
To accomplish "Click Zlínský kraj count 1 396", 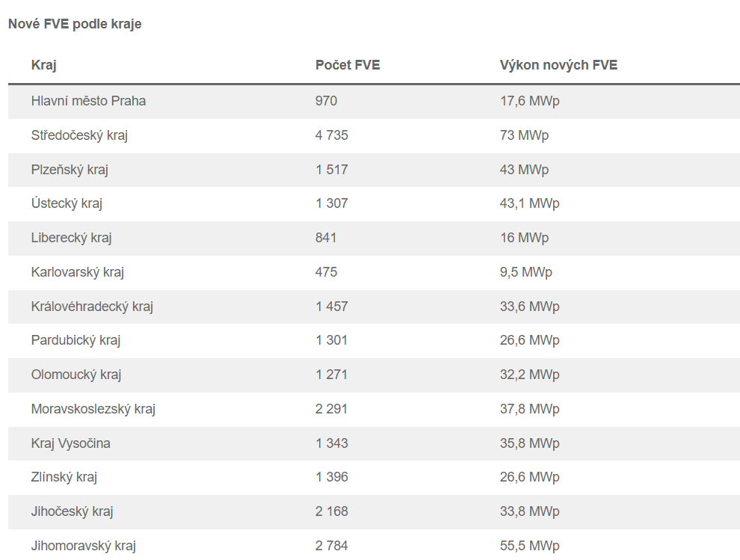I will [x=331, y=477].
